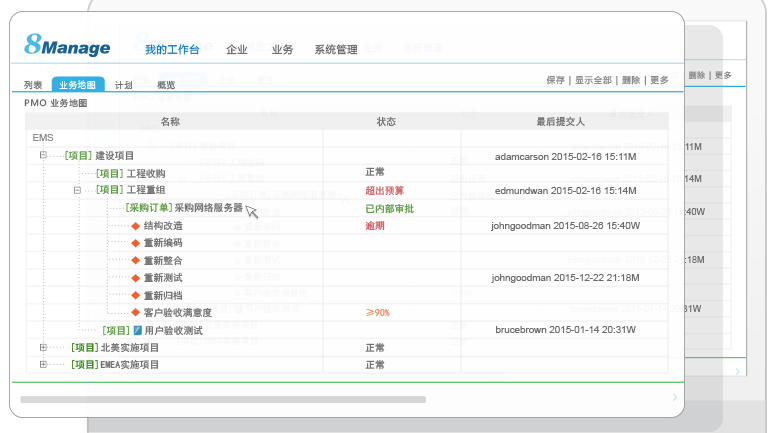Click the document icon beside 用户验收测试

tap(138, 329)
